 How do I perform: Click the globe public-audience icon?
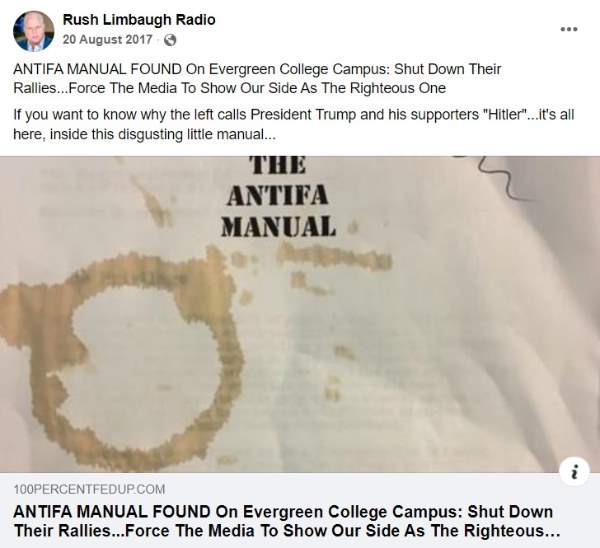(170, 40)
